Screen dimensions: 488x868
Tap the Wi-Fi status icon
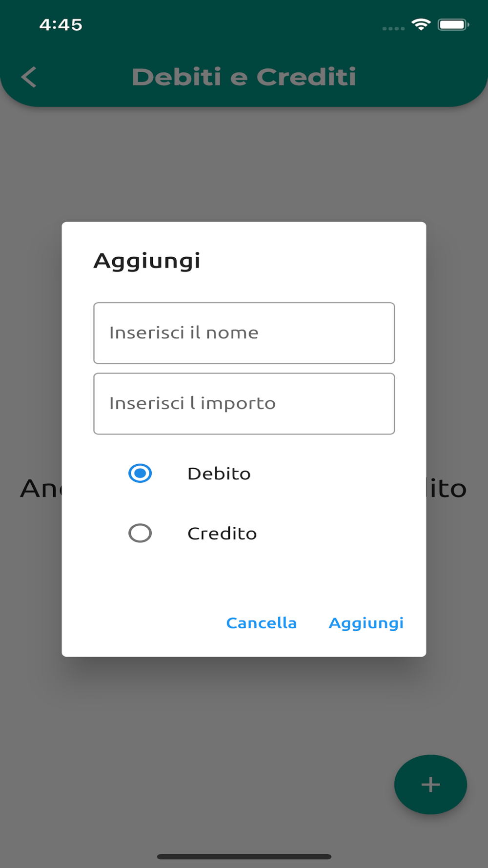coord(421,24)
